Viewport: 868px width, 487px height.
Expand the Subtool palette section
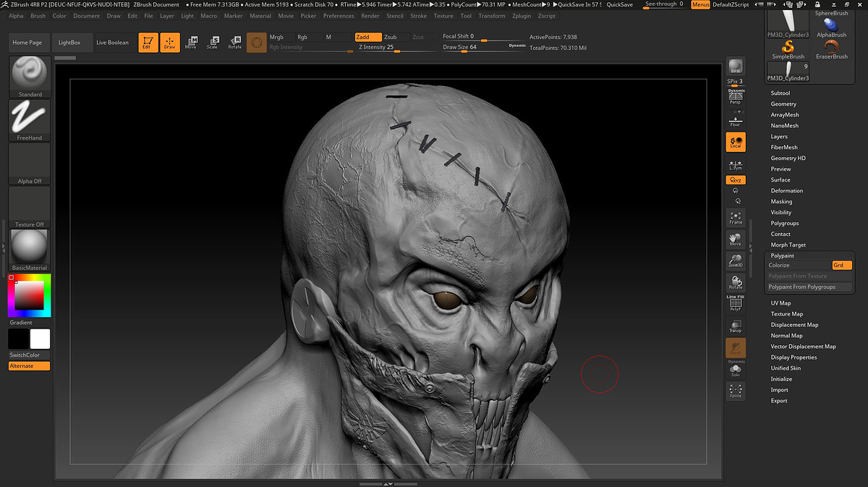(x=780, y=93)
